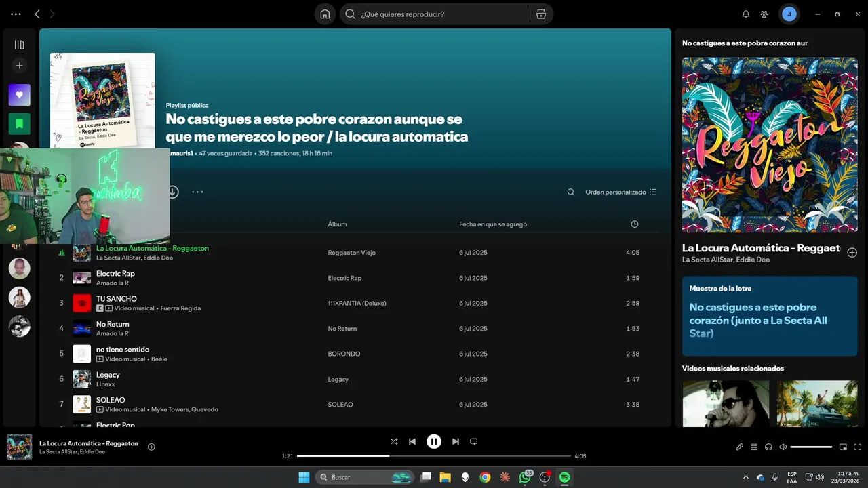Open WhatsApp from the taskbar
This screenshot has height=488, width=868.
point(525,477)
